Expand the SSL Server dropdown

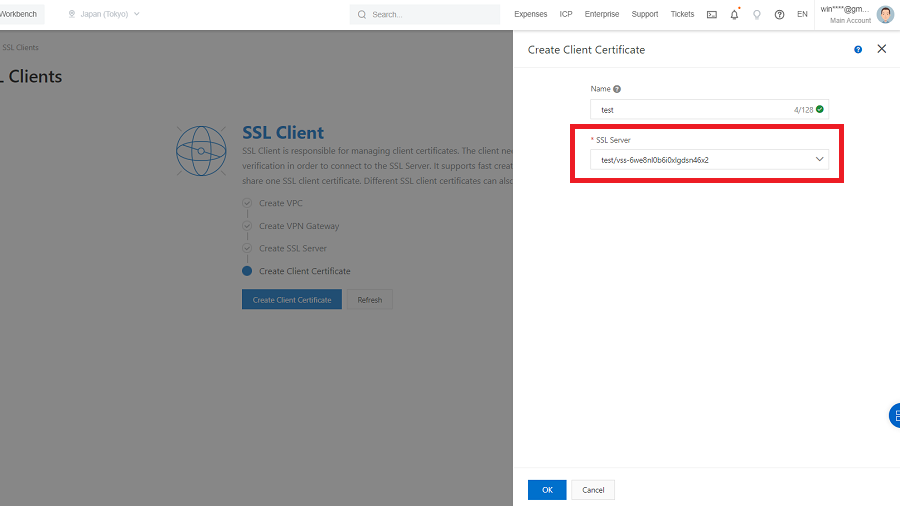coord(709,159)
